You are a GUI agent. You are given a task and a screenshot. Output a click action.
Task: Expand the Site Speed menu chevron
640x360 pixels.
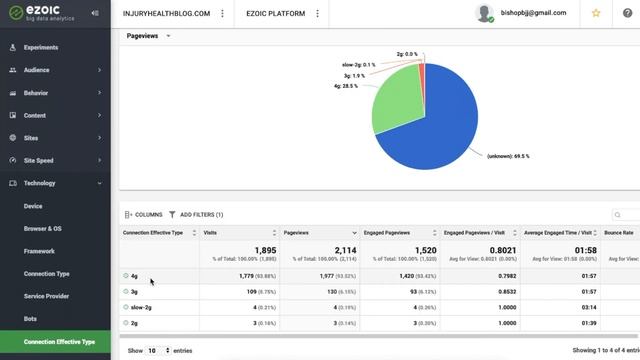pos(99,160)
